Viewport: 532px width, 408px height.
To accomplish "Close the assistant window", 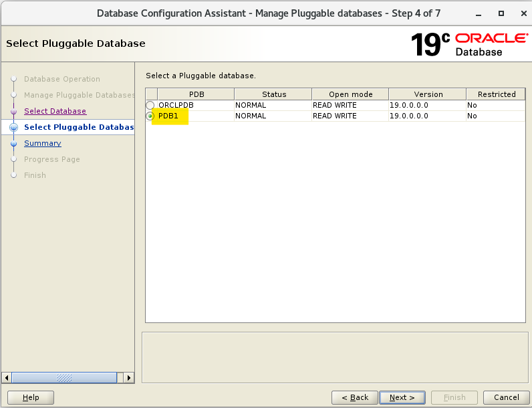I will point(523,13).
